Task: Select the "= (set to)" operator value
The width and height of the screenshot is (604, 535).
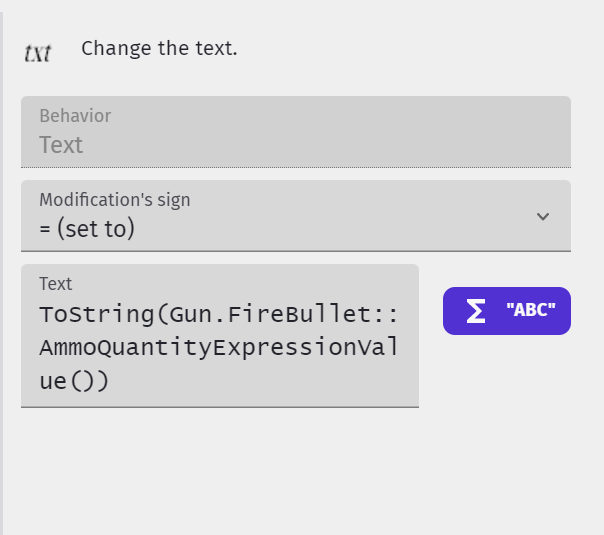Action: (87, 229)
